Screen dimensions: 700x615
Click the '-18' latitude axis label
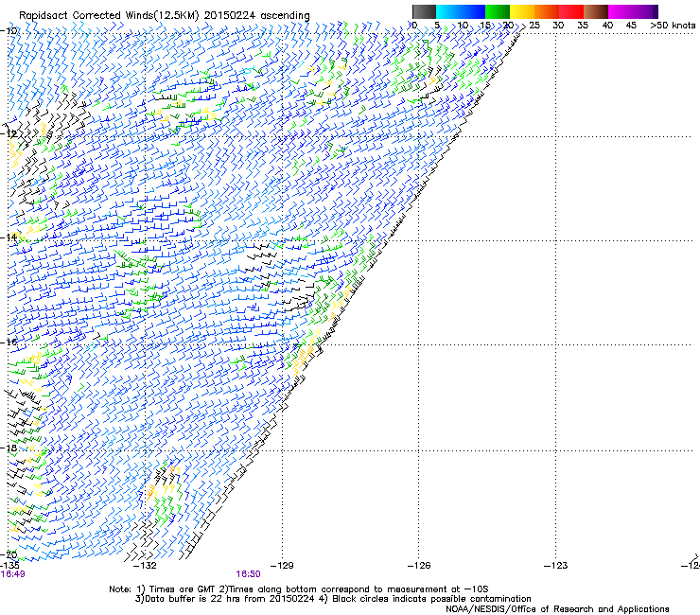(x=9, y=448)
